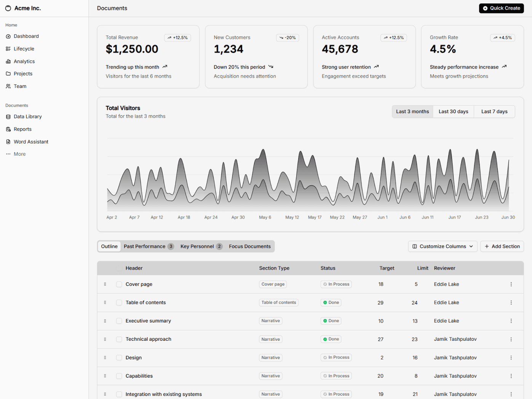The height and width of the screenshot is (399, 532).
Task: Click the Acme Inc. logo
Action: tap(23, 8)
